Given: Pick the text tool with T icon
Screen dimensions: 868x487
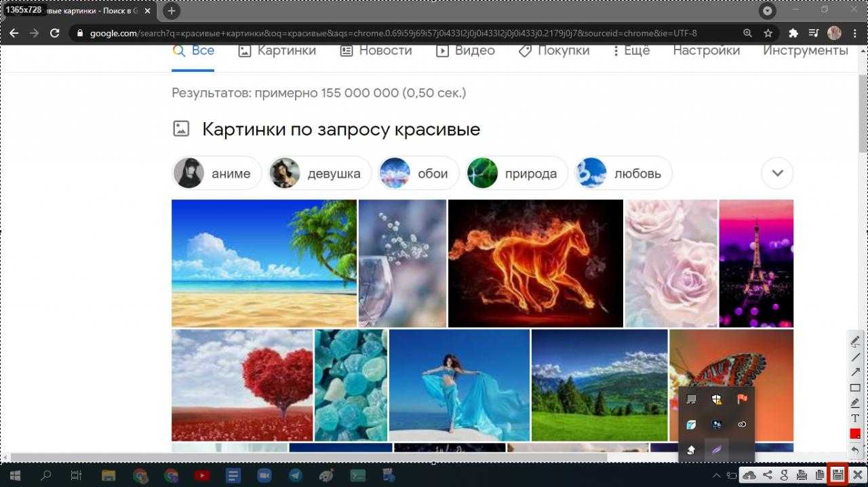Looking at the screenshot, I should point(855,418).
